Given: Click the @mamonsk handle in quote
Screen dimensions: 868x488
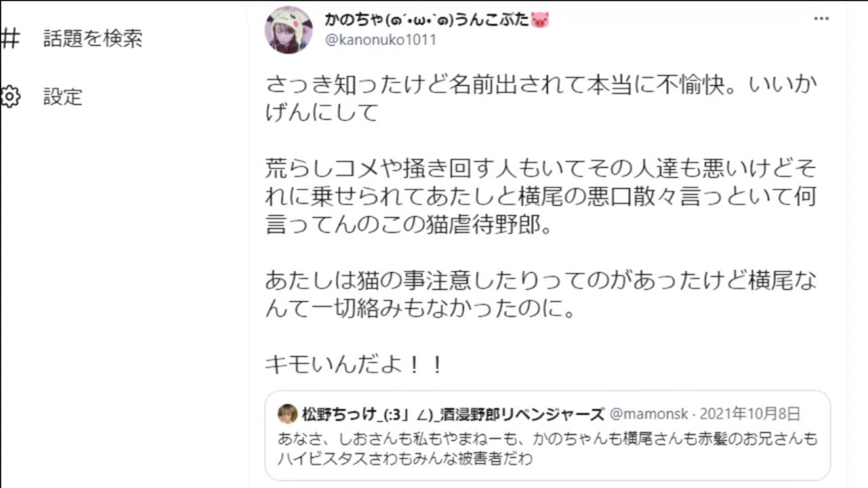Looking at the screenshot, I should pos(649,414).
